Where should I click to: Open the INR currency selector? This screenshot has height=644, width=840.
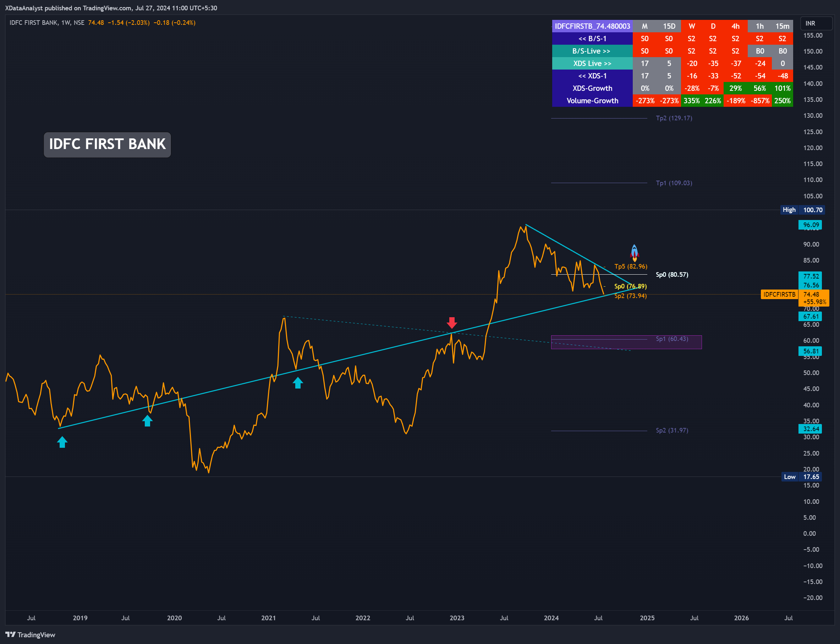pyautogui.click(x=817, y=23)
